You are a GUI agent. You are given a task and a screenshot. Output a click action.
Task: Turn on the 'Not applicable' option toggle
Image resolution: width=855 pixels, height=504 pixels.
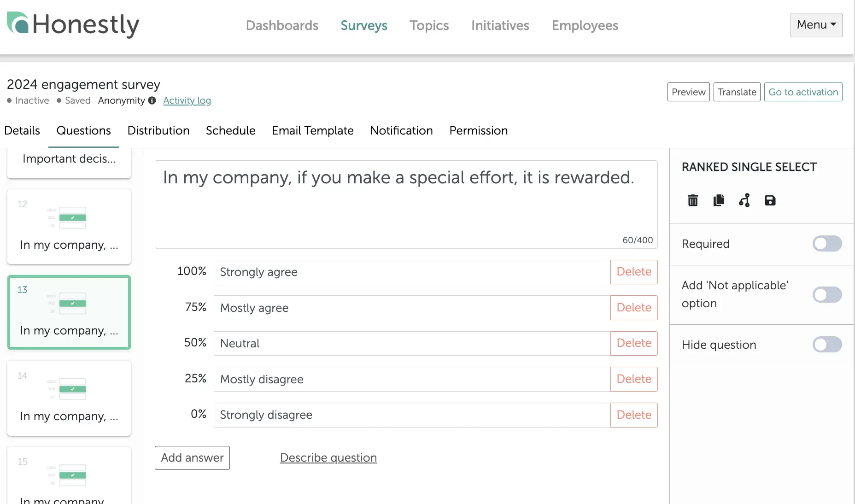point(827,294)
